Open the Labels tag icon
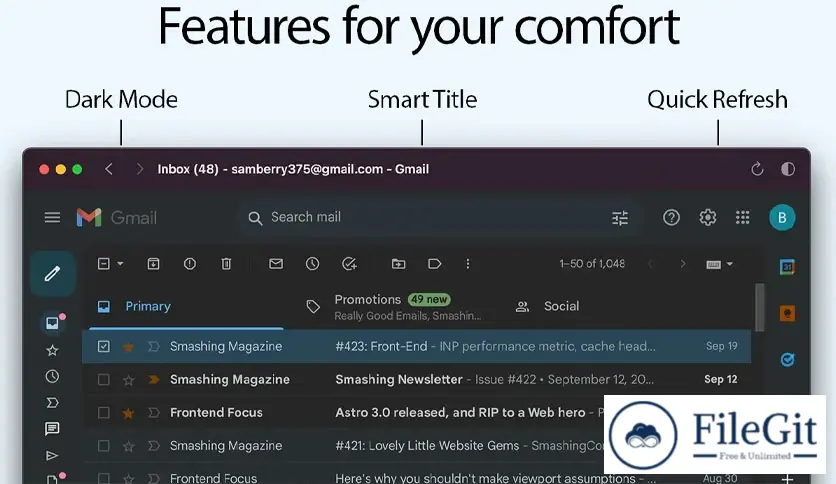The image size is (836, 484). [x=435, y=264]
